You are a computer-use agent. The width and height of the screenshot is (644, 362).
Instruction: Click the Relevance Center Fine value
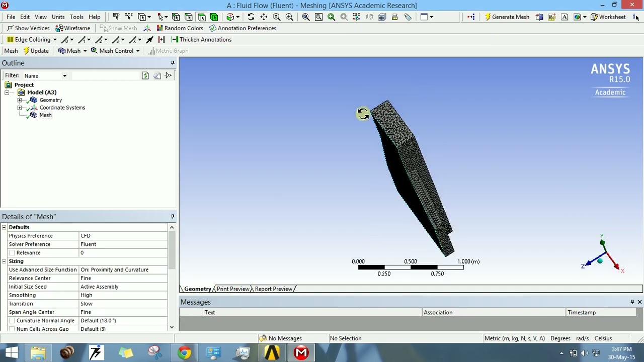point(123,278)
